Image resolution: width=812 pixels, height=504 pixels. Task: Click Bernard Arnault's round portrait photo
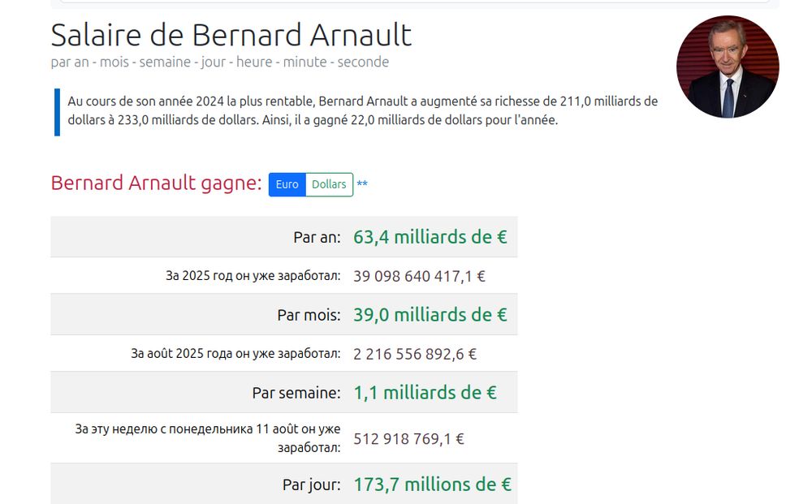coord(728,67)
